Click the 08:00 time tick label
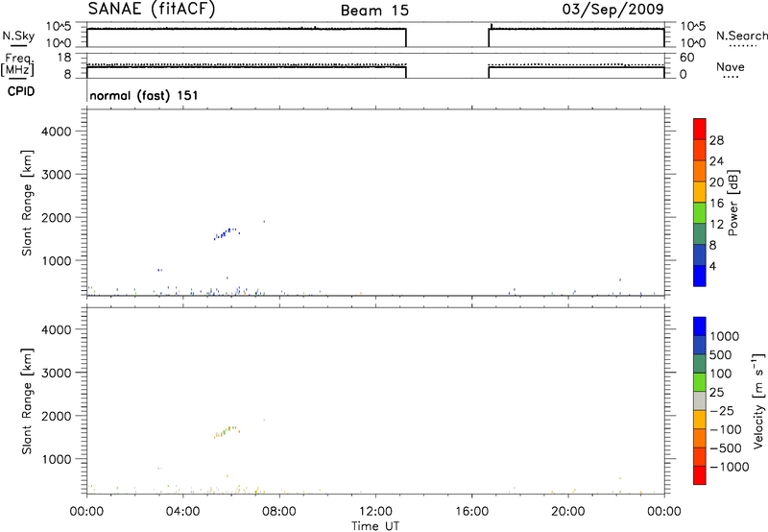 click(279, 512)
